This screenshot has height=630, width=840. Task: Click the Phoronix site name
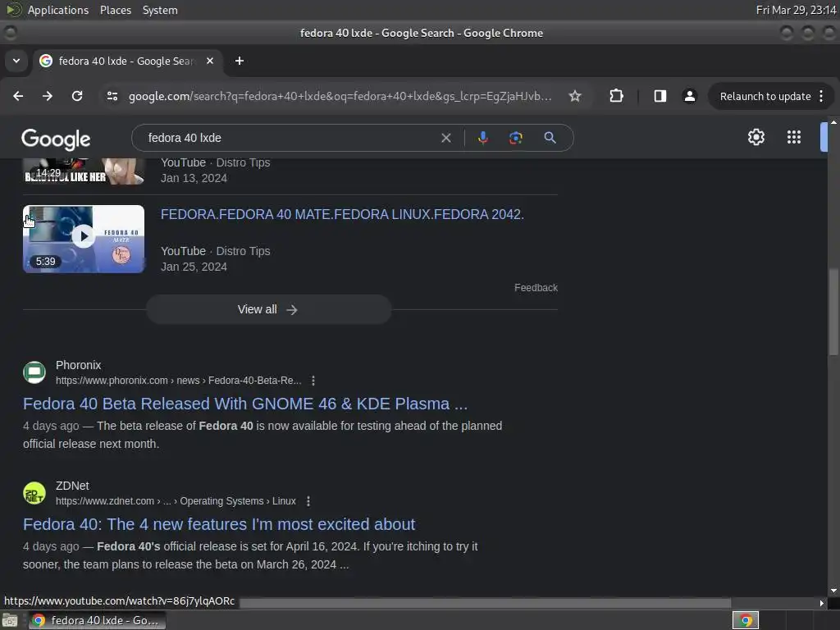point(78,365)
